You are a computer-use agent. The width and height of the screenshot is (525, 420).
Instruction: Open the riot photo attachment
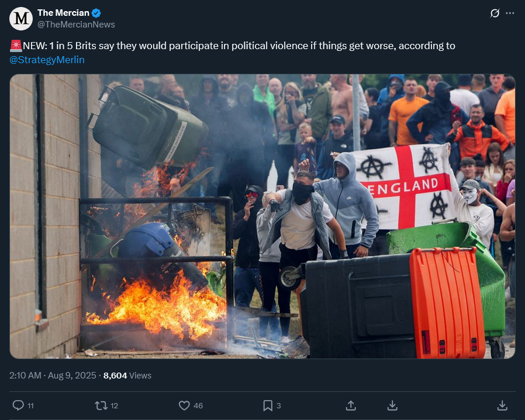tap(262, 216)
